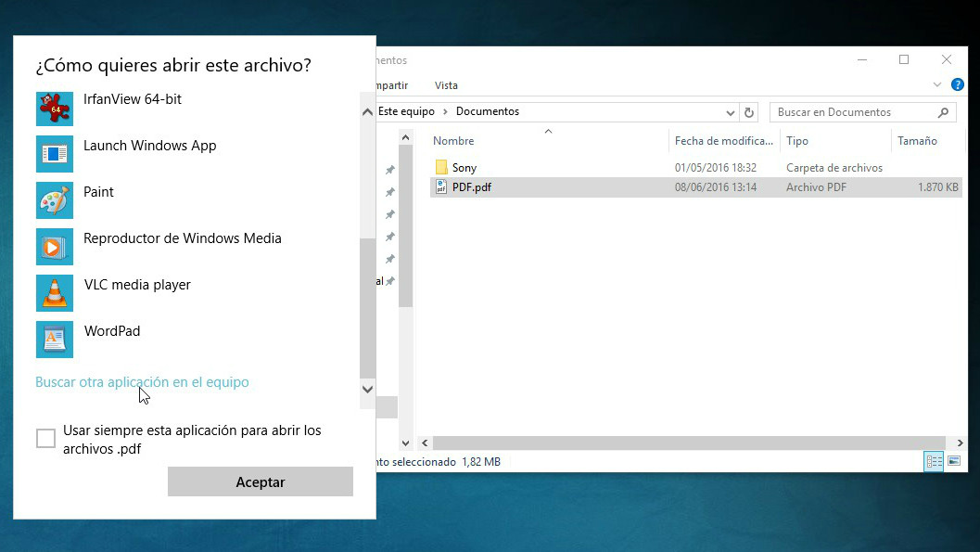Switch Explorer to large thumbnails view icon
Image resolution: width=980 pixels, height=552 pixels.
(954, 461)
